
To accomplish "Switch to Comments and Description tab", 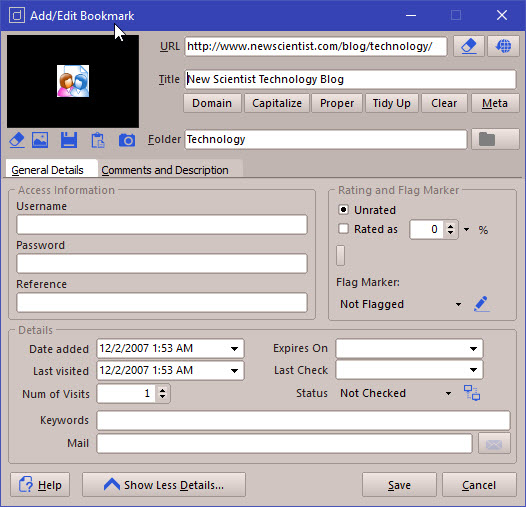I will [x=165, y=170].
